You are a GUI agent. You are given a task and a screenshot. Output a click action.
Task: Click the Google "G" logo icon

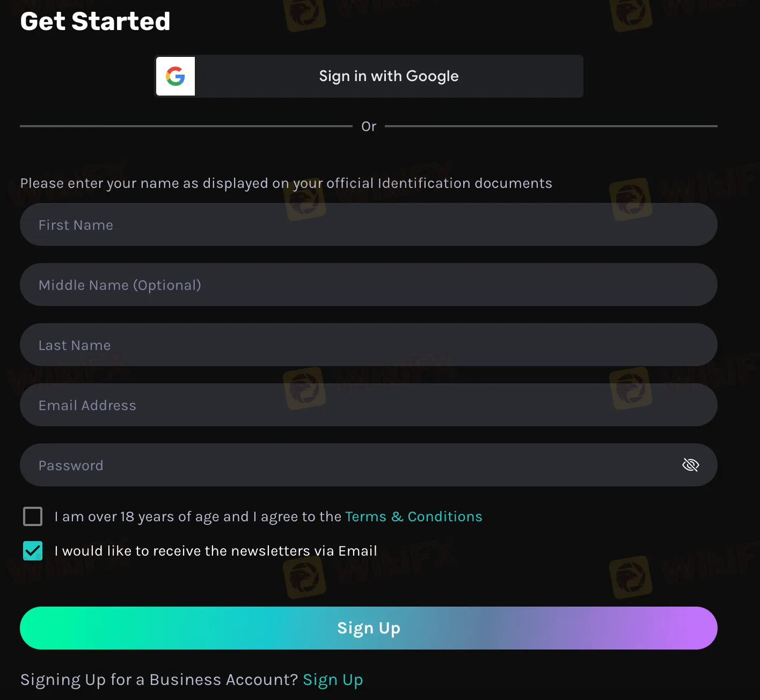(175, 76)
